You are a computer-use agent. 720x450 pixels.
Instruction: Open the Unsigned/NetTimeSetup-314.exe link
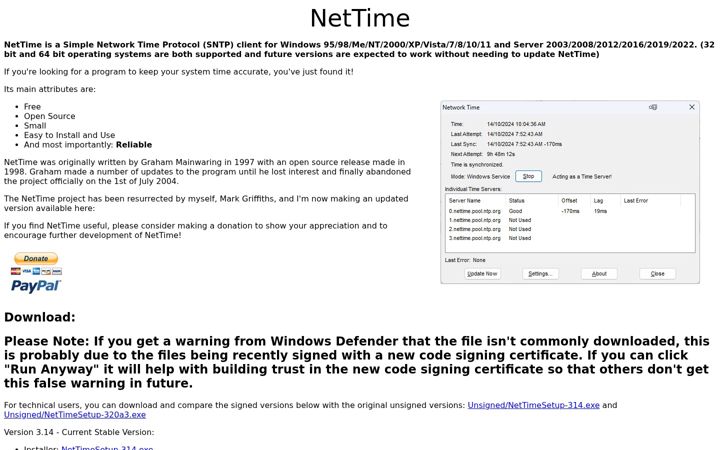pyautogui.click(x=534, y=405)
